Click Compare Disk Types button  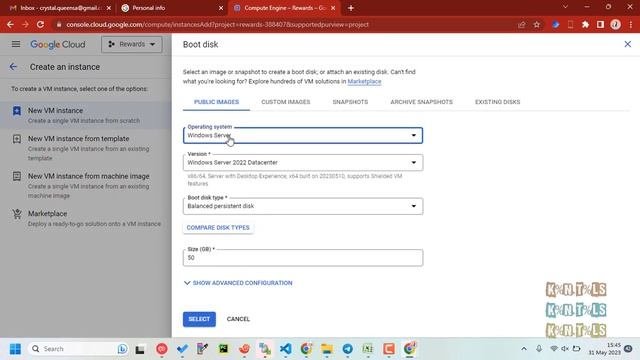pyautogui.click(x=218, y=227)
